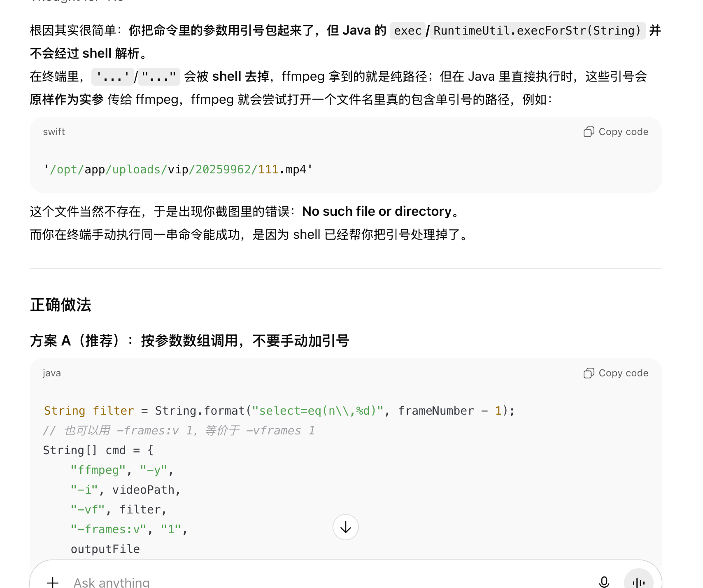Expand the Thought for reasoning line
The width and height of the screenshot is (703, 588).
[x=77, y=1]
